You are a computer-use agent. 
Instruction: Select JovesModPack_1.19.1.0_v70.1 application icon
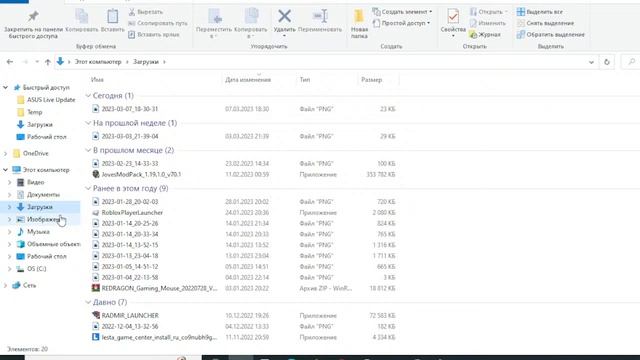pyautogui.click(x=96, y=174)
